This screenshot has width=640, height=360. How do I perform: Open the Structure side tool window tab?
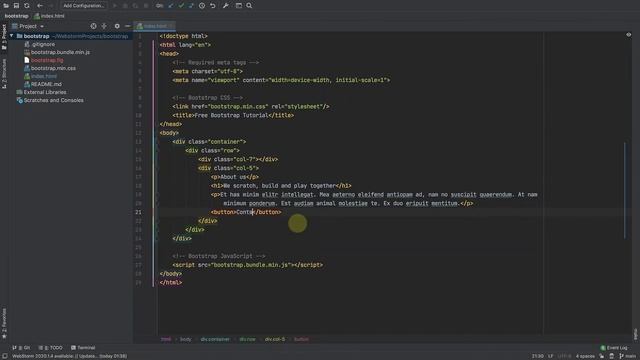(4, 73)
